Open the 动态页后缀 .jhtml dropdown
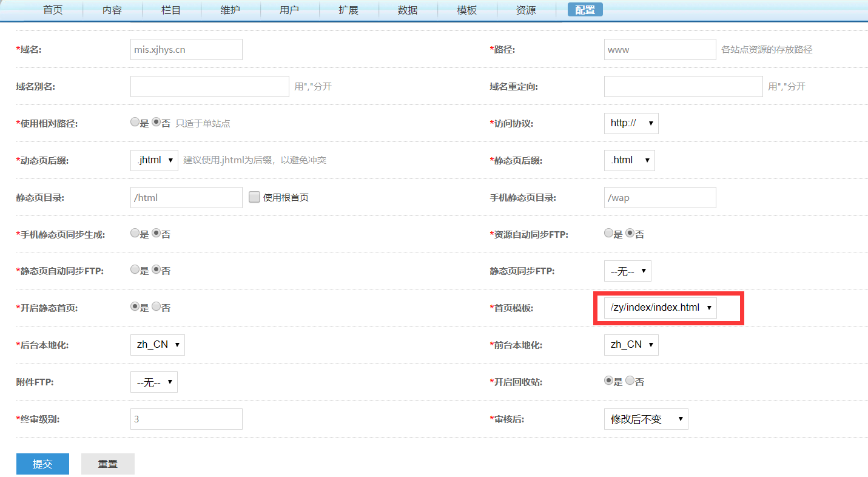The height and width of the screenshot is (477, 868). pos(154,160)
